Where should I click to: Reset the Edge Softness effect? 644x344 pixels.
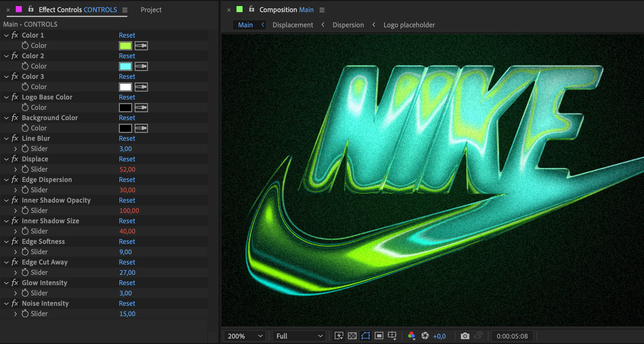tap(127, 241)
